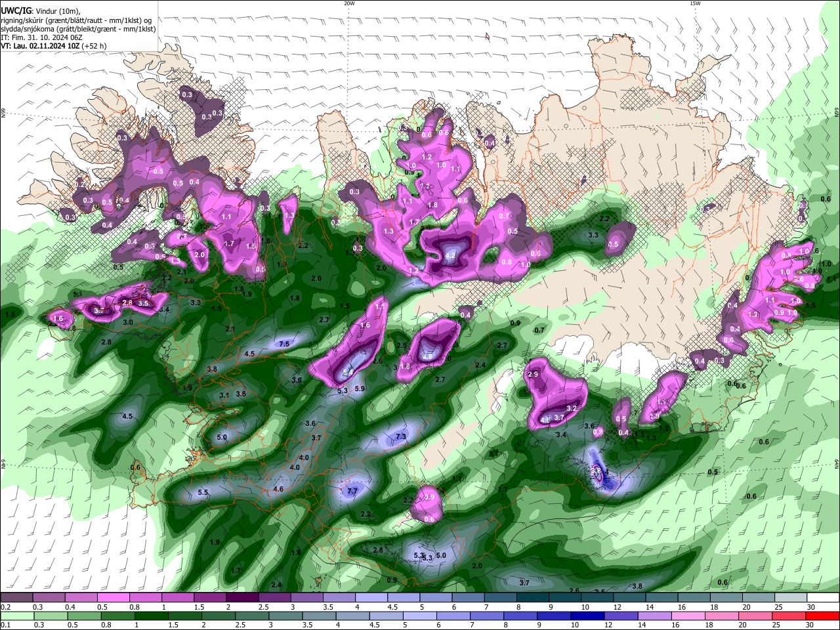Click the '30' label on upper snow scale
840x630 pixels.
pos(811,607)
